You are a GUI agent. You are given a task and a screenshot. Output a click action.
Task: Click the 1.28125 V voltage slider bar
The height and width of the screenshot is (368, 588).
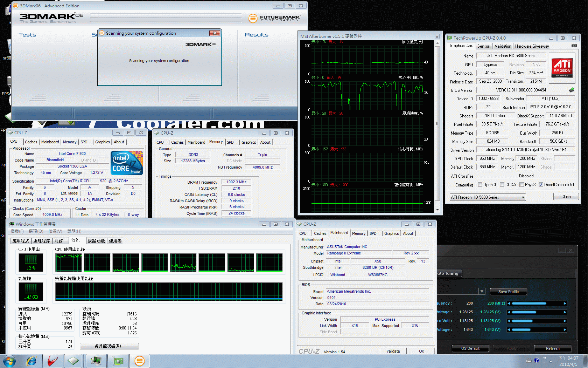point(537,312)
